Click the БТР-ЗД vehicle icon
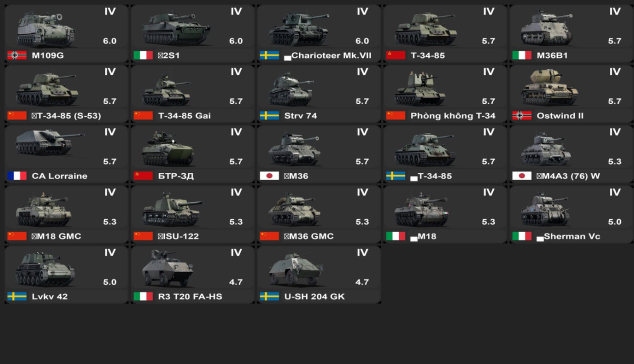The image size is (634, 364). (168, 148)
